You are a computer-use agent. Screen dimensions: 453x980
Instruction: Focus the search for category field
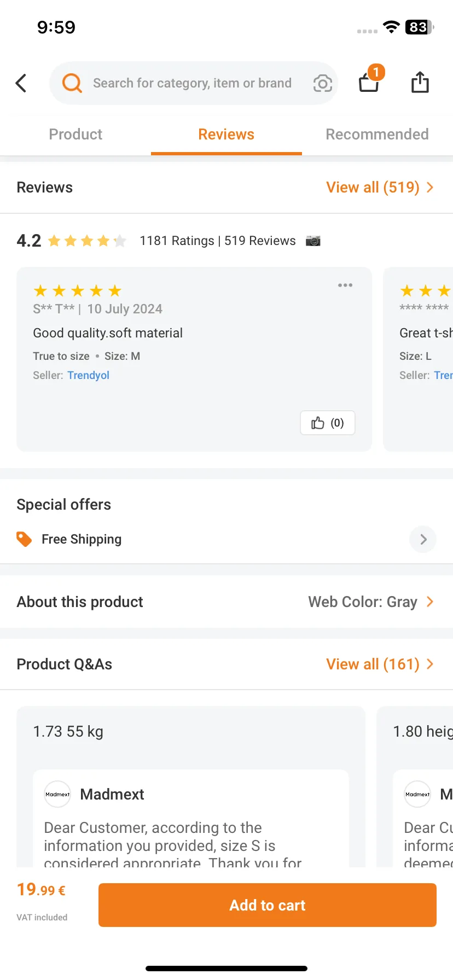click(x=192, y=83)
